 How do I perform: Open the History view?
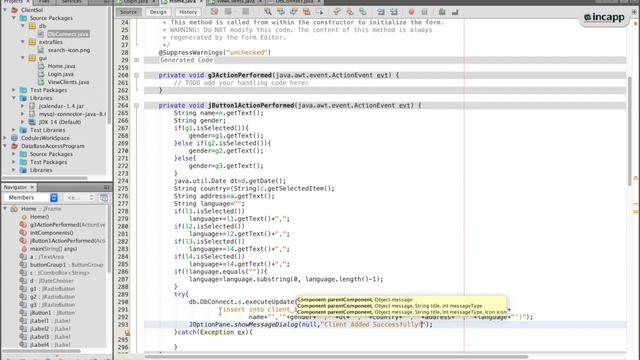pos(188,12)
